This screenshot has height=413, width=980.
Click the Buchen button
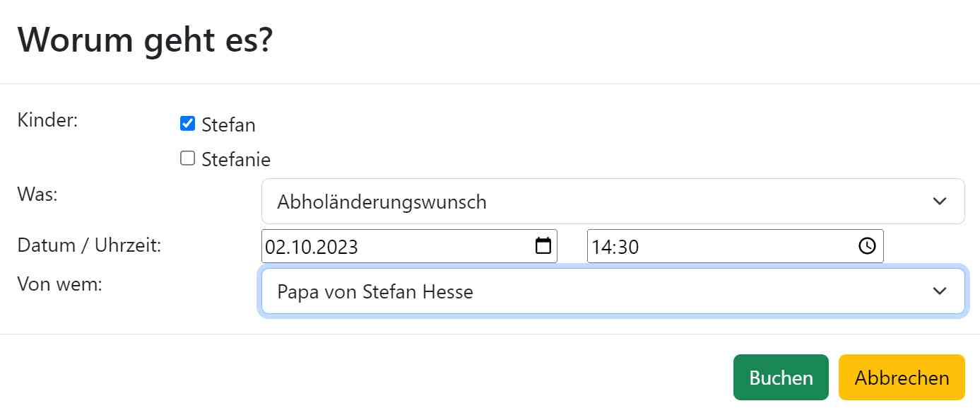[780, 377]
